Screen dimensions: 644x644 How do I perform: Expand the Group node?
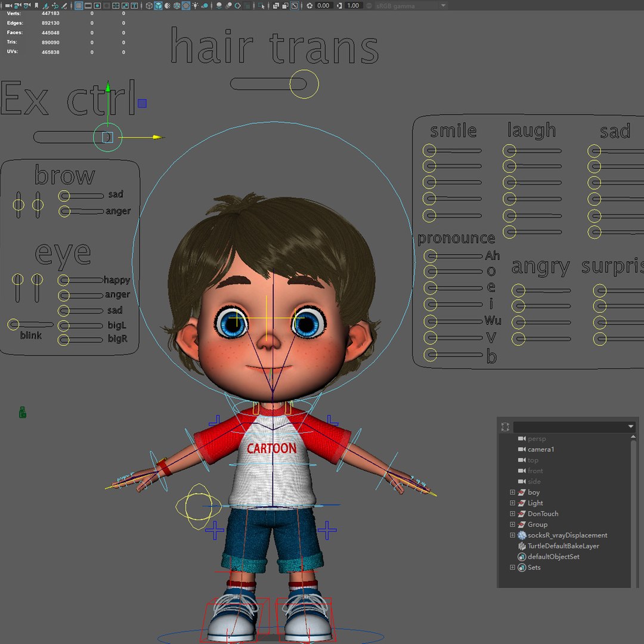512,524
